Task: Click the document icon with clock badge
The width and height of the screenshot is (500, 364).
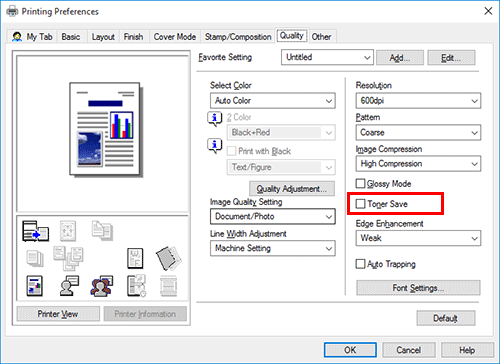Action: coord(136,286)
